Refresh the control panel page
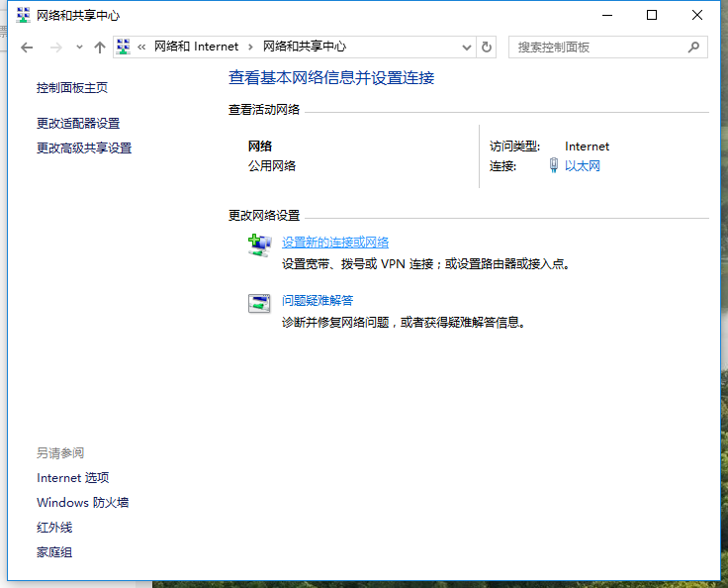The image size is (728, 588). point(486,47)
